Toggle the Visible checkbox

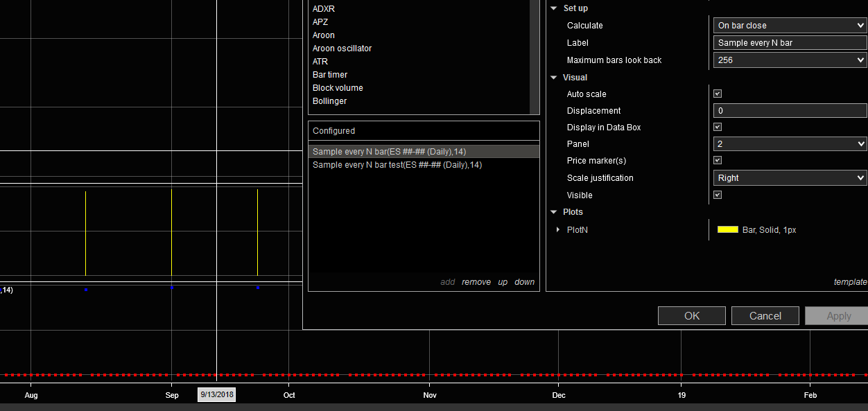click(x=718, y=195)
